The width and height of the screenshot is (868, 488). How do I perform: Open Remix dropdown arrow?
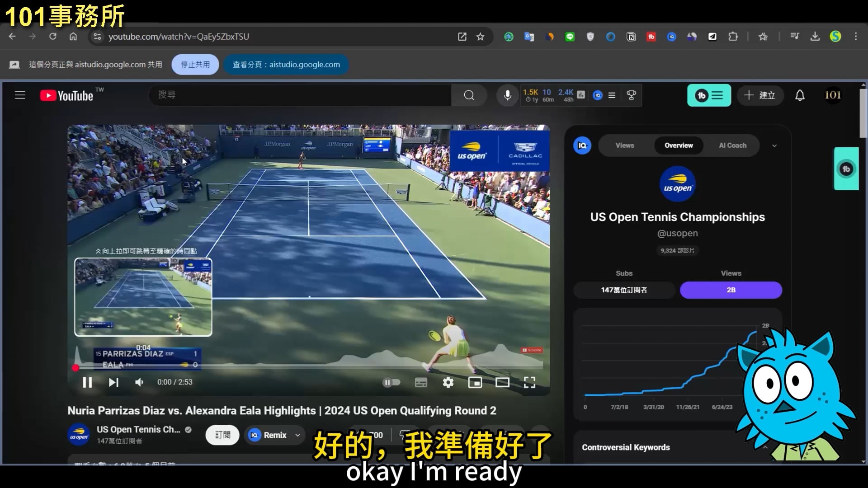[297, 435]
